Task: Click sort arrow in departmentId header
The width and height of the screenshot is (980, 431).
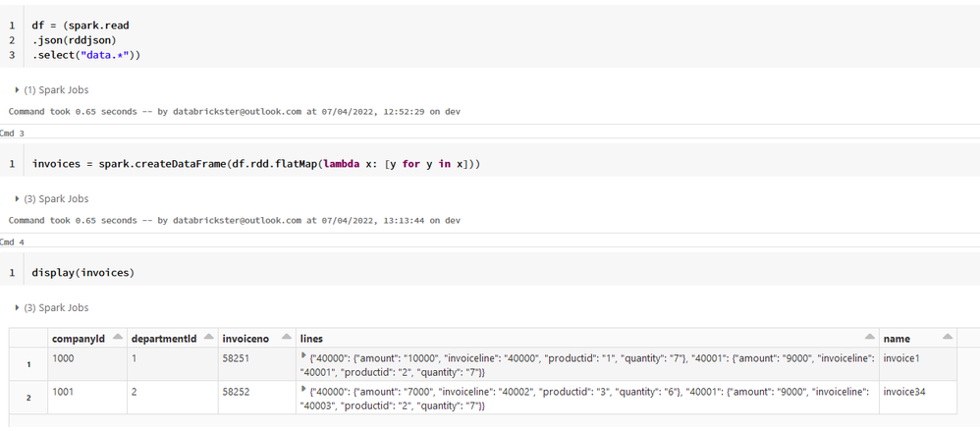Action: 208,338
